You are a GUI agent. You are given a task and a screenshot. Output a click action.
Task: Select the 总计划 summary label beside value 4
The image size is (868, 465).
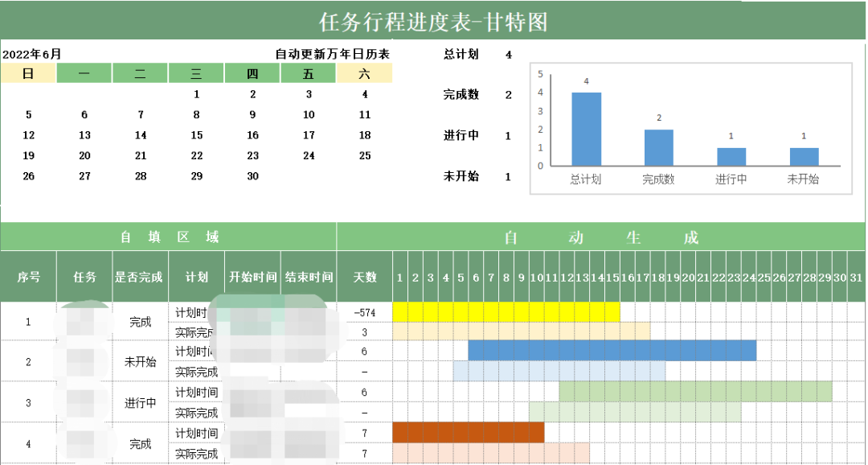click(x=461, y=55)
